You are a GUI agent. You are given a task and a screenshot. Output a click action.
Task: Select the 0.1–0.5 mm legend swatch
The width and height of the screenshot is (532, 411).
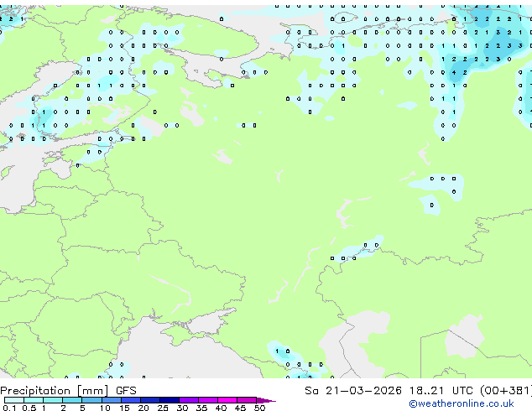(14, 400)
